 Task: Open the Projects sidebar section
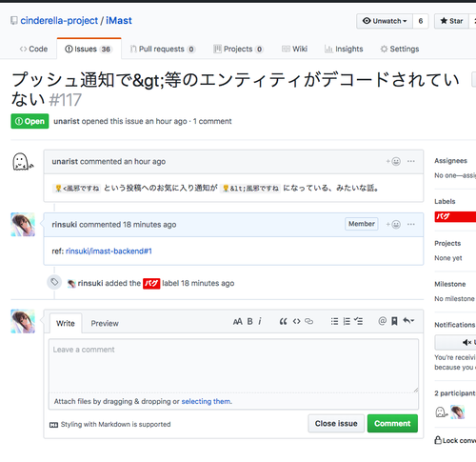[x=447, y=243]
